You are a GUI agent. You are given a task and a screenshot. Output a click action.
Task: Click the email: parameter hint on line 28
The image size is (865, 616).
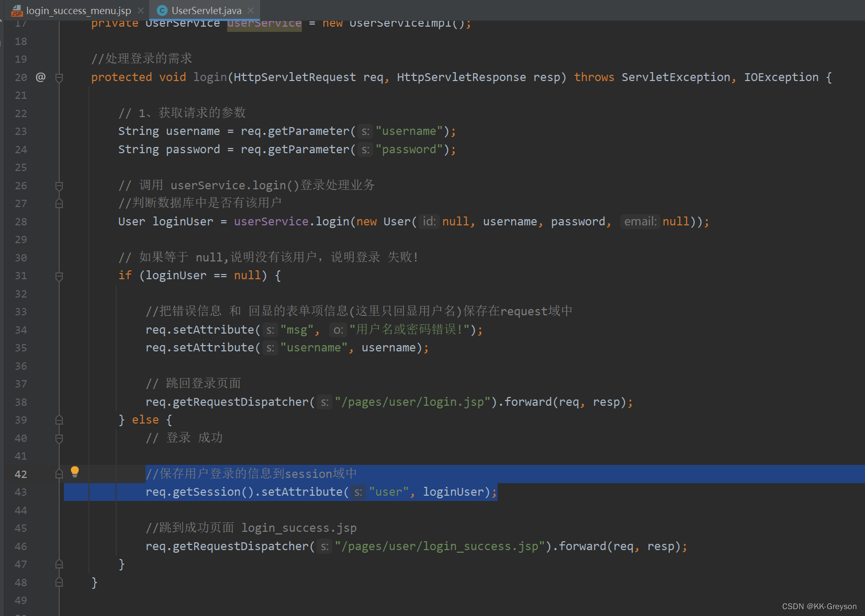coord(640,222)
